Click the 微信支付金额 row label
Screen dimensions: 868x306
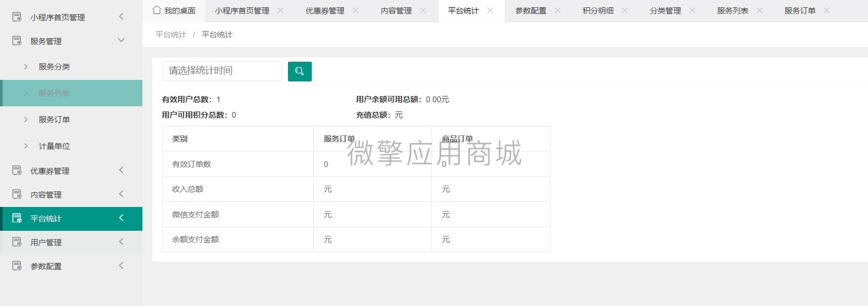point(195,215)
